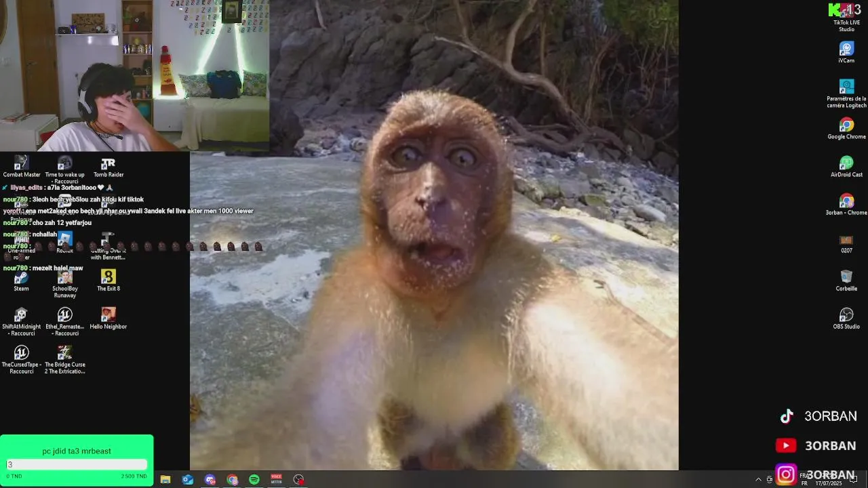Click the taskbar date 17/07/2025
The height and width of the screenshot is (488, 868).
[x=829, y=483]
